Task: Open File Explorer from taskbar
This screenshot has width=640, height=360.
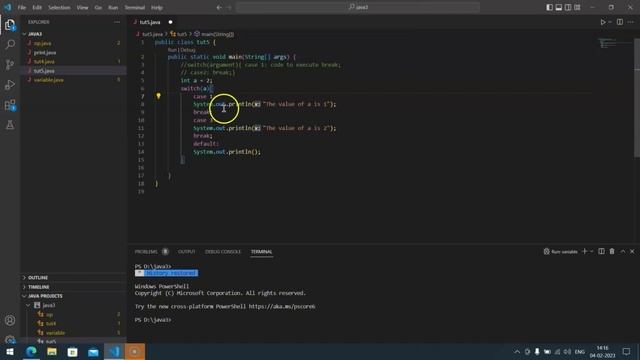Action: point(52,351)
